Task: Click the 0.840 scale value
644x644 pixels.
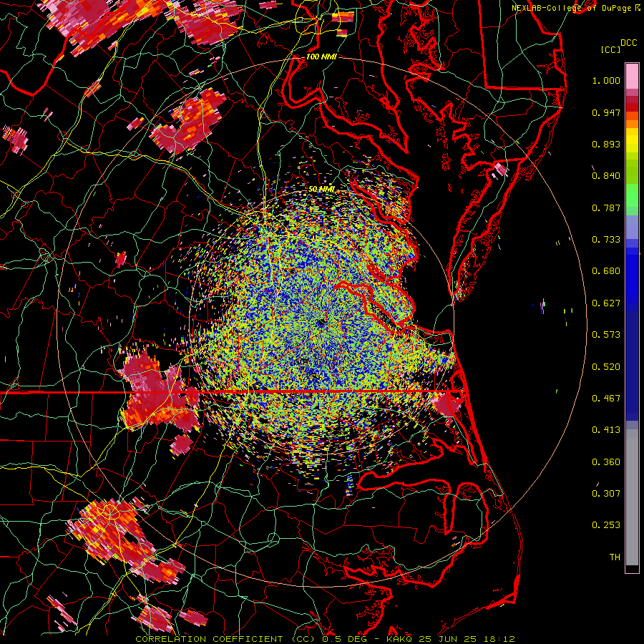Action: pos(606,176)
